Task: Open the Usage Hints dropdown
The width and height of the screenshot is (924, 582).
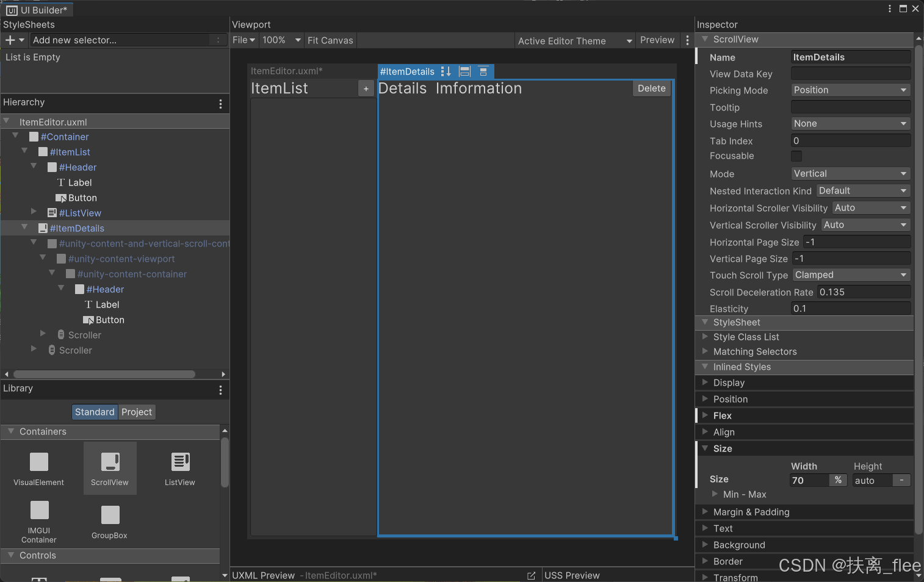Action: [x=851, y=124]
